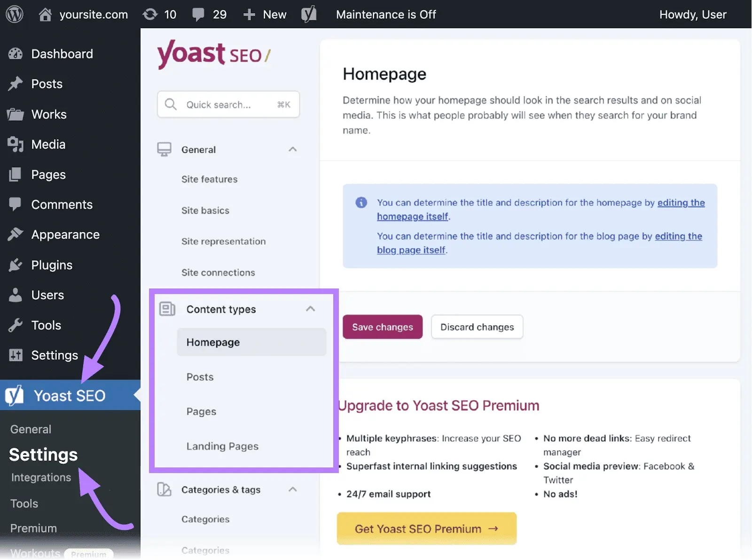Click the Content types newspaper icon
This screenshot has height=560, width=752.
pyautogui.click(x=167, y=309)
